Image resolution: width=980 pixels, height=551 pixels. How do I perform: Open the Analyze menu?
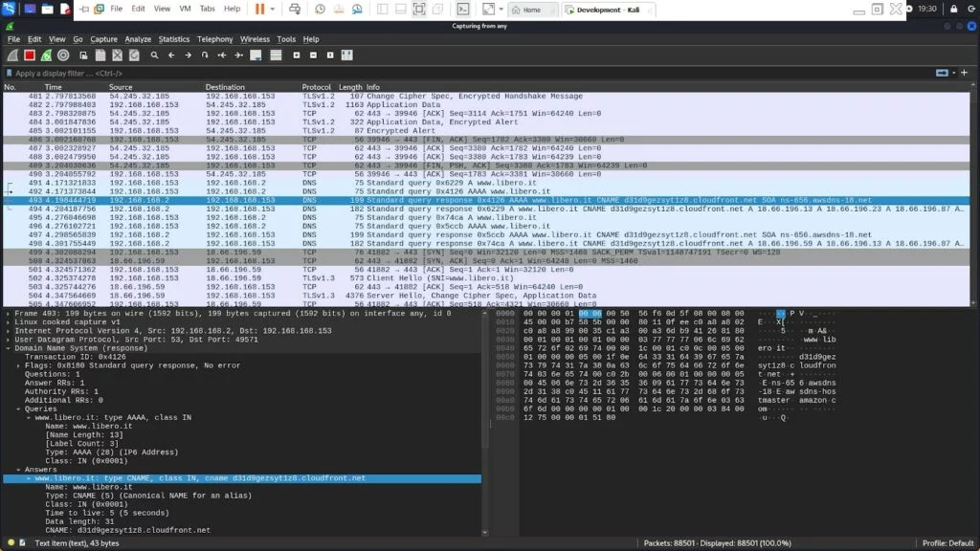point(138,39)
